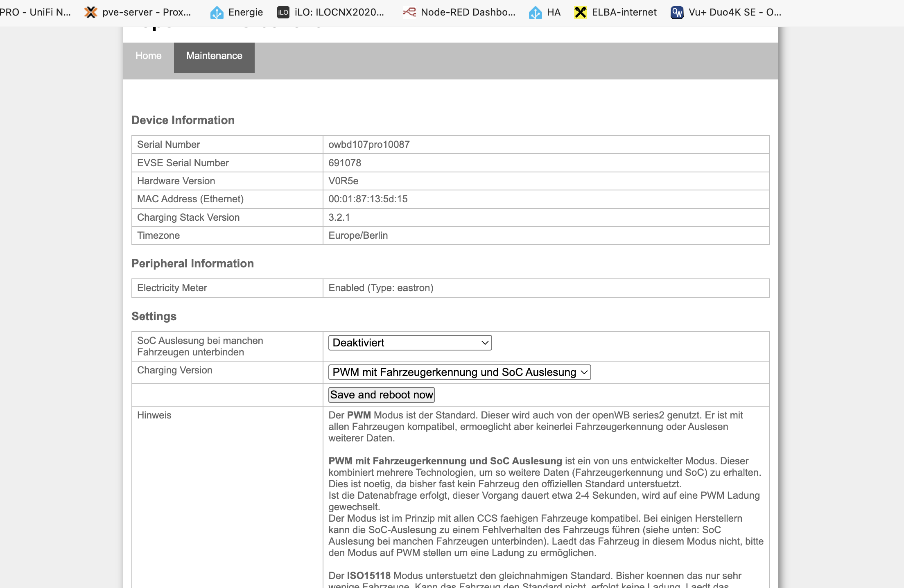
Task: Open the Node-RED Dashboard bookmark icon
Action: coord(409,12)
